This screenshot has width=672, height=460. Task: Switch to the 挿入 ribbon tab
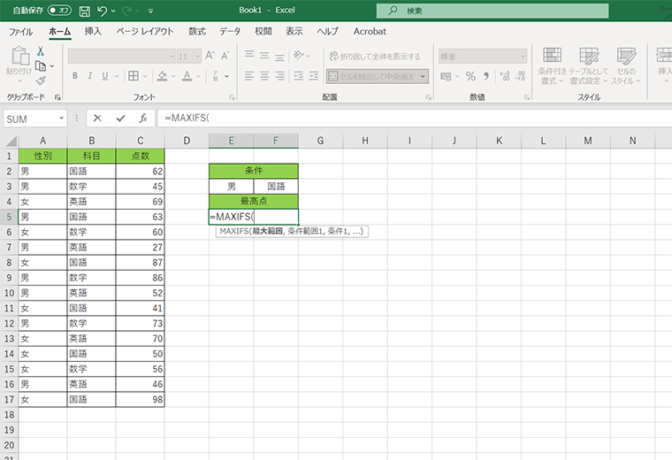click(93, 31)
